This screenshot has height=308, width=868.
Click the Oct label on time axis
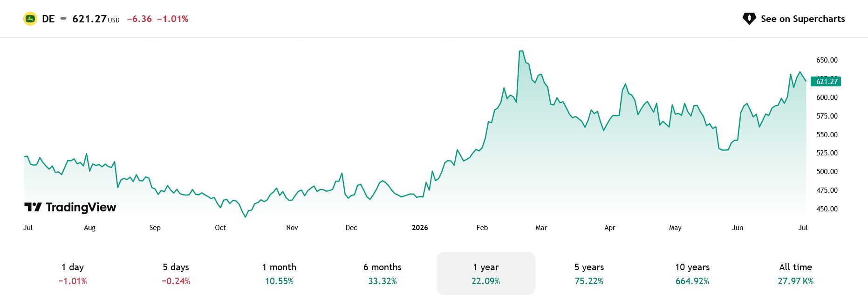pyautogui.click(x=220, y=228)
